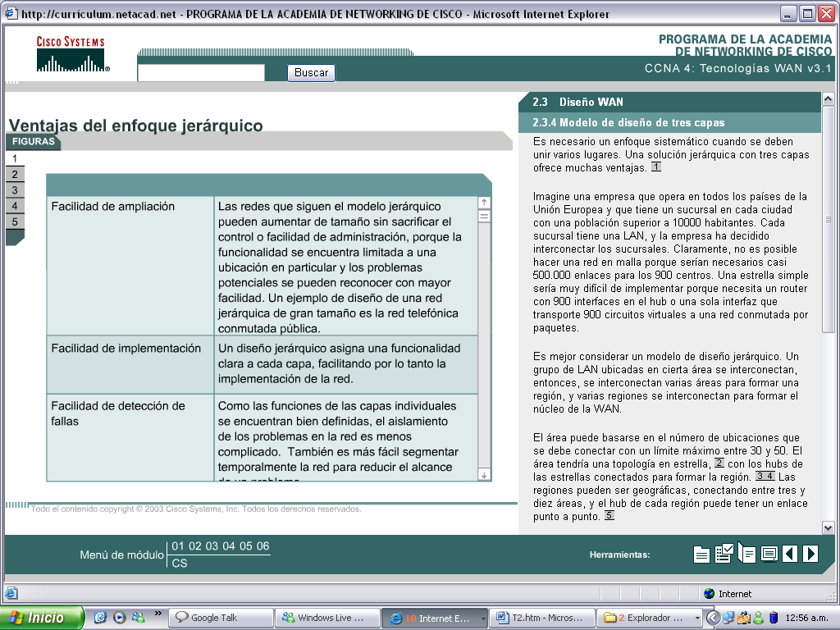840x630 pixels.
Task: Open the booklet glossary tool icon
Action: 746,553
